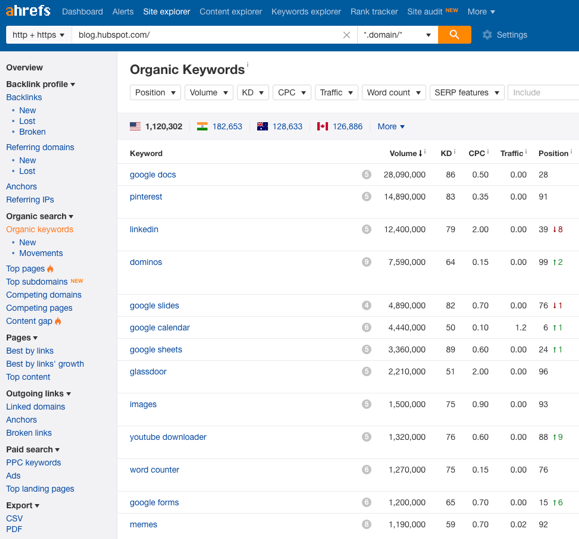Click info icon next to Organic Keywords title
The height and width of the screenshot is (539, 579).
(x=247, y=64)
